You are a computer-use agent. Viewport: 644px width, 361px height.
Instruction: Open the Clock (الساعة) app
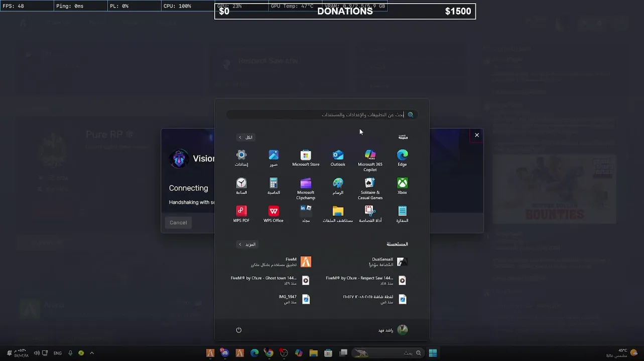click(x=241, y=186)
